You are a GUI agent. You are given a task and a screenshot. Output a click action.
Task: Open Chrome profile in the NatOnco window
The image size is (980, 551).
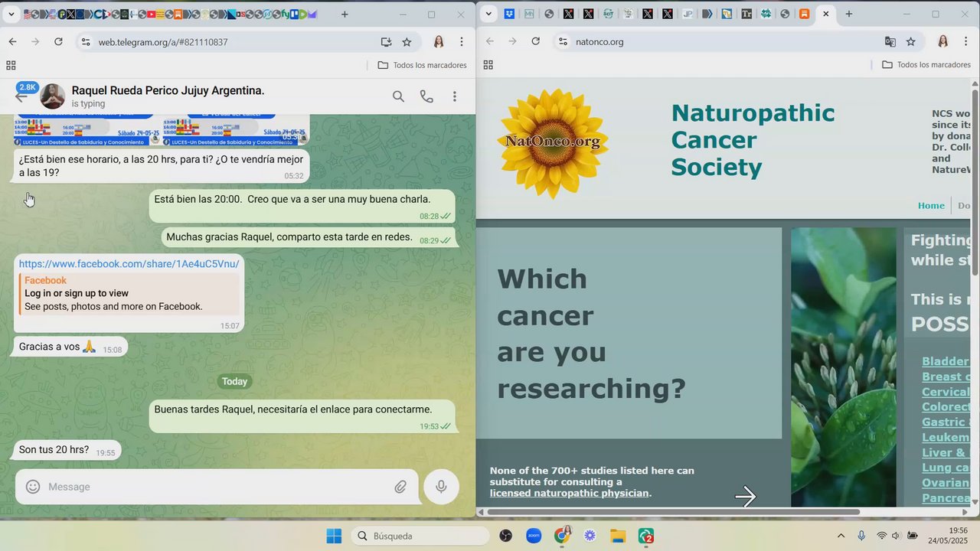942,41
